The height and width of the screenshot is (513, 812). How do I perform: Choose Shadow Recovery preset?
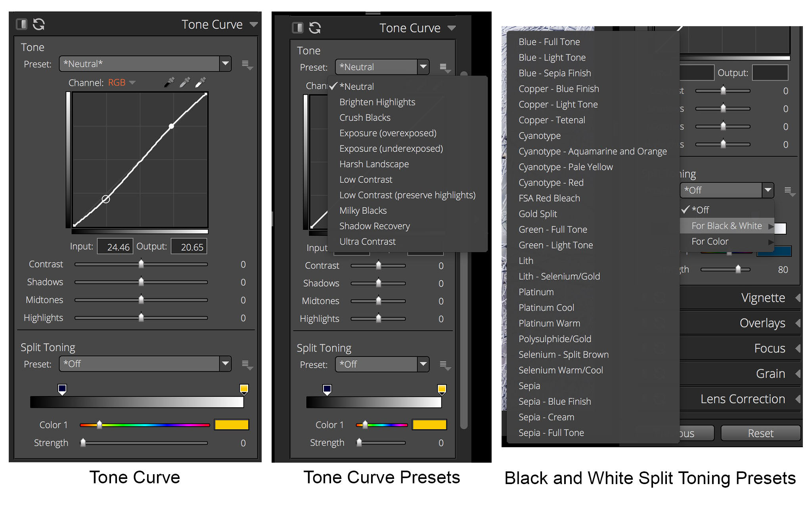tap(374, 226)
